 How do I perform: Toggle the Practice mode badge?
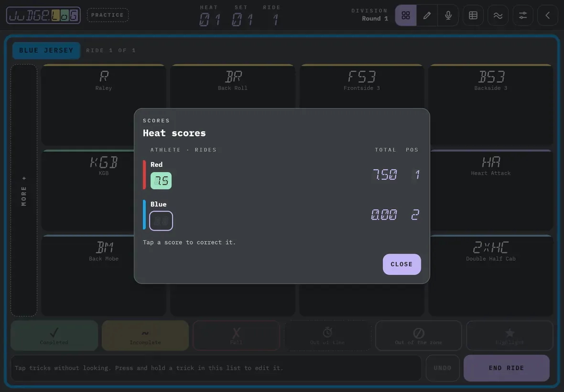click(108, 15)
